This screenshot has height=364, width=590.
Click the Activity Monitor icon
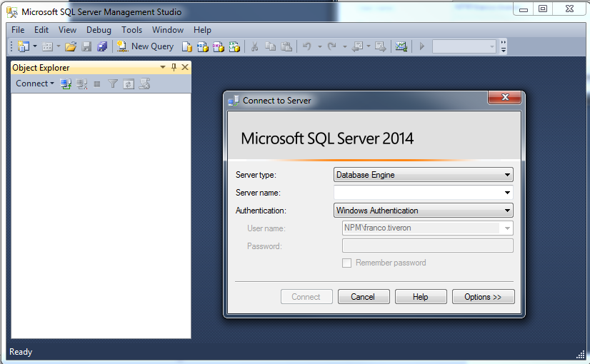click(x=401, y=46)
